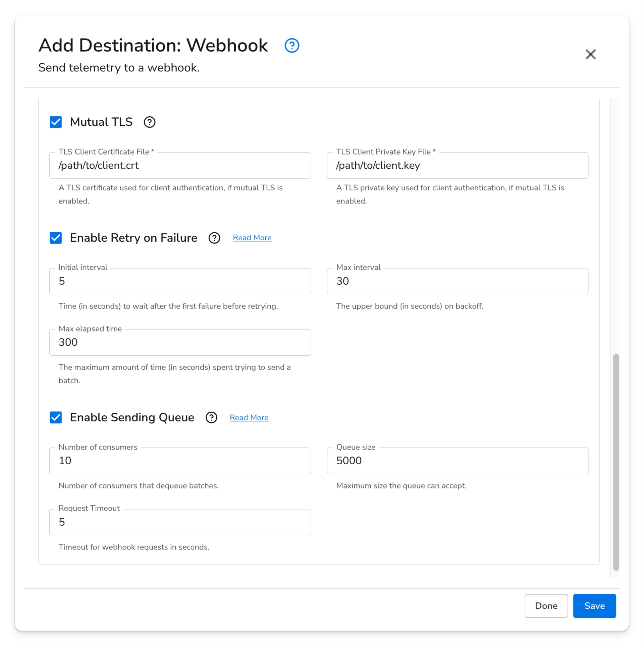Viewport: 644px width, 646px height.
Task: Edit the TLS Client Certificate File path
Action: click(x=180, y=165)
